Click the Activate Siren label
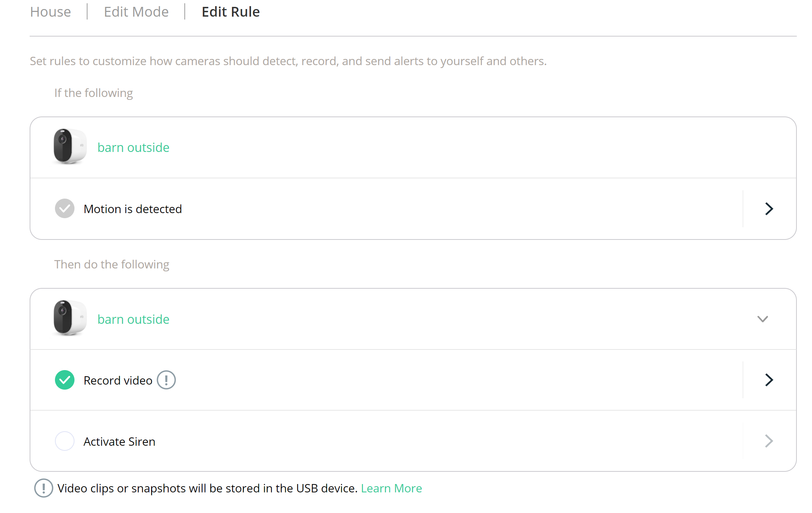 pos(119,442)
